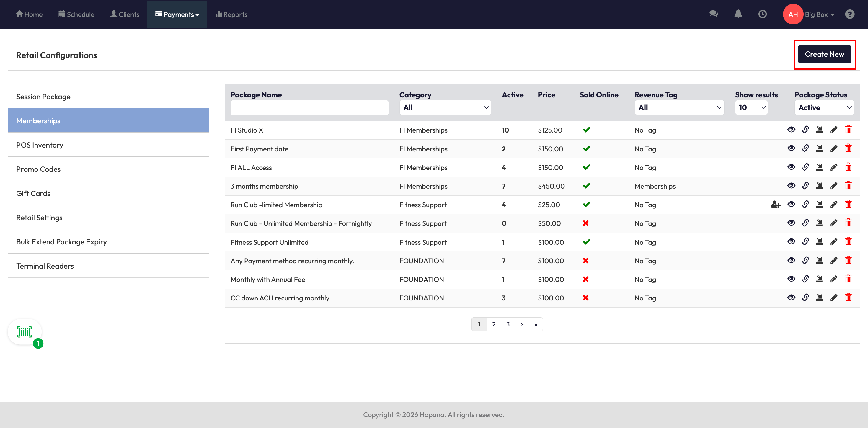Click add-user icon on Run Club -limited Membership

click(776, 205)
